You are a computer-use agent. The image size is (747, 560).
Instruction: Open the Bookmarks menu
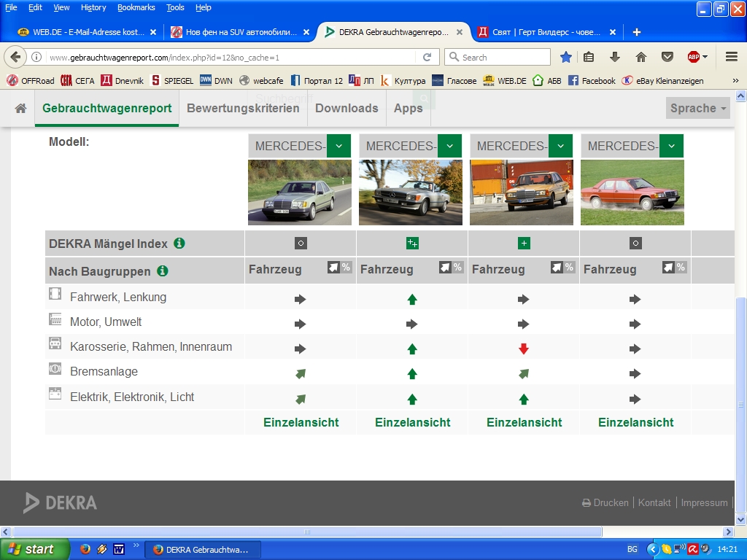point(136,7)
